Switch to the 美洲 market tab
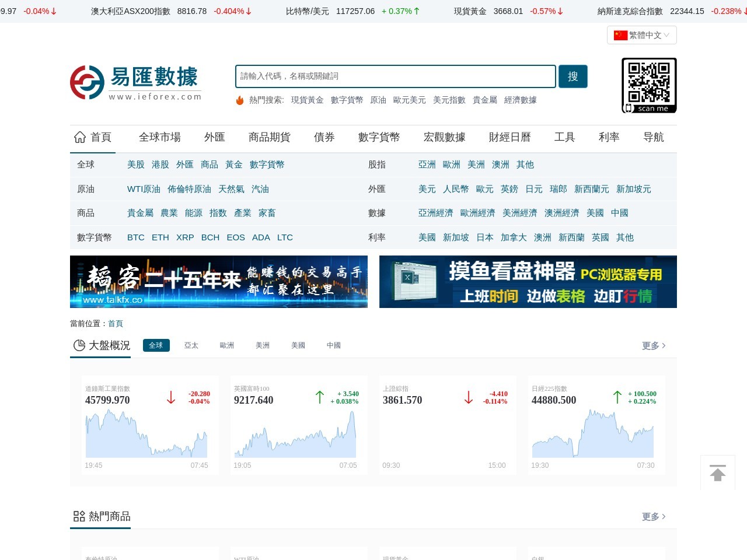The image size is (747, 560). (263, 345)
